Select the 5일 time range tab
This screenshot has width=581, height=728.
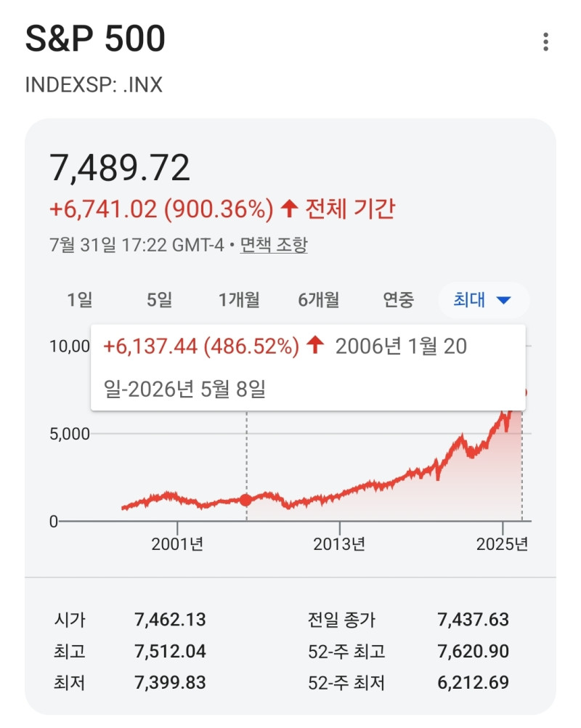pyautogui.click(x=160, y=300)
